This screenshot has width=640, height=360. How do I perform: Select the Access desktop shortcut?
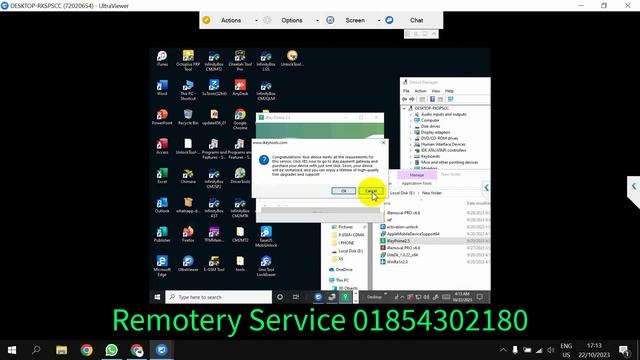point(162,146)
